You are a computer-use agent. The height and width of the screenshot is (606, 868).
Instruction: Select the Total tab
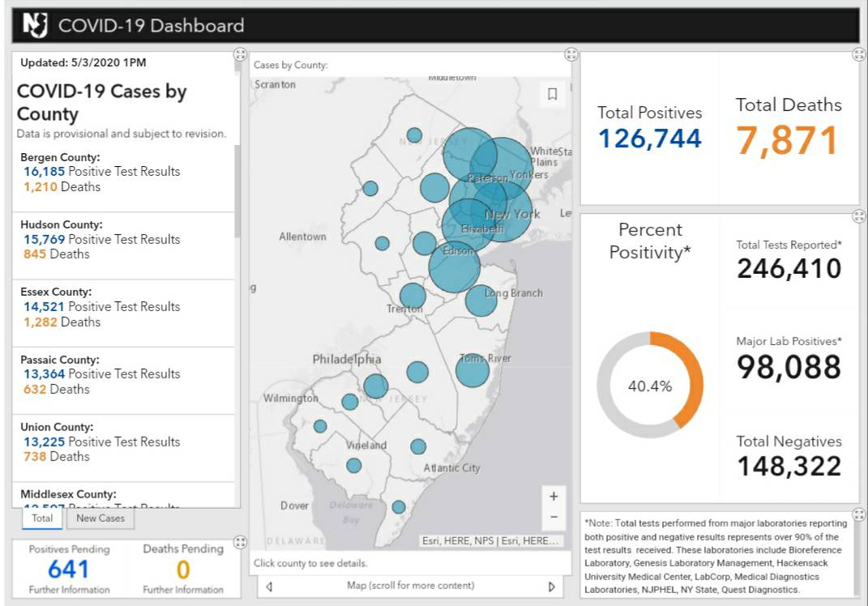coord(42,519)
